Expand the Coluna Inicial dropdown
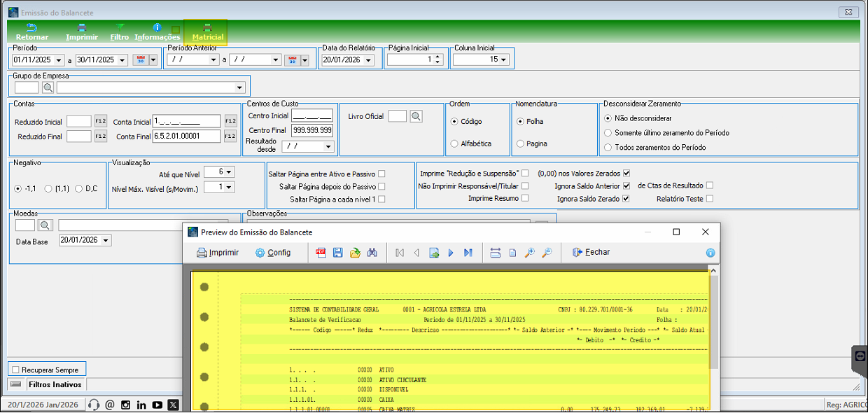This screenshot has width=868, height=413. click(x=503, y=59)
